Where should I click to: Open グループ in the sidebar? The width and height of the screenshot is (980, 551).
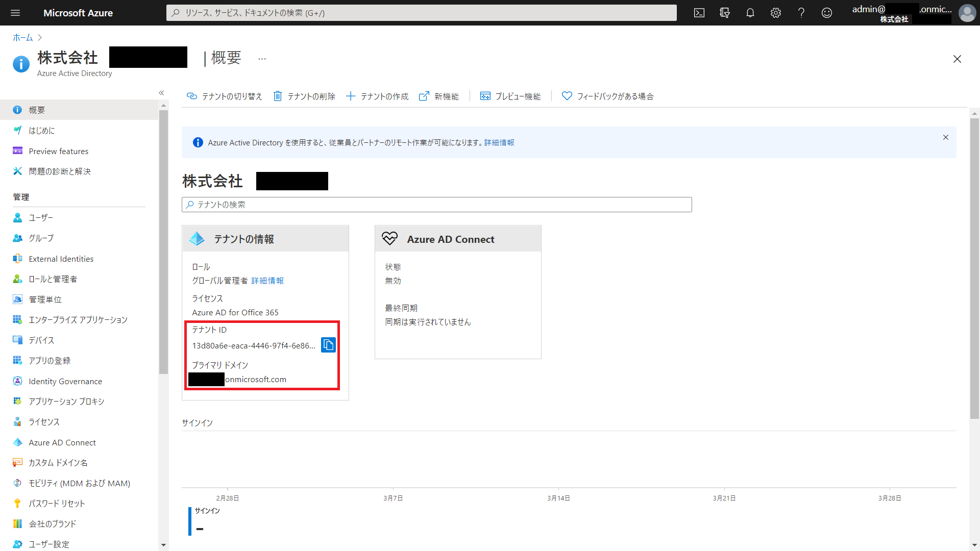coord(79,238)
